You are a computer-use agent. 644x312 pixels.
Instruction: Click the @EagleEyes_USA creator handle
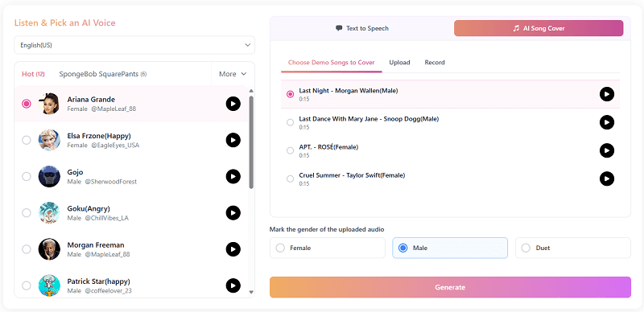(x=115, y=146)
